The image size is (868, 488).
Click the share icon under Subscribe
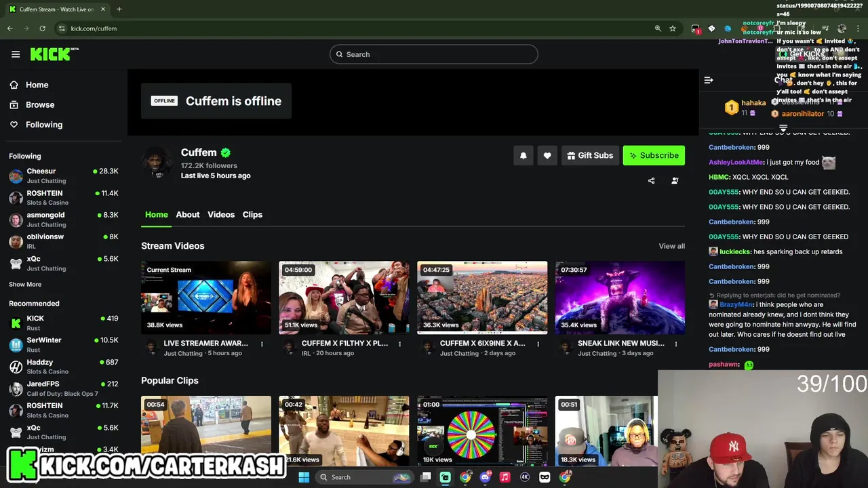coord(652,181)
